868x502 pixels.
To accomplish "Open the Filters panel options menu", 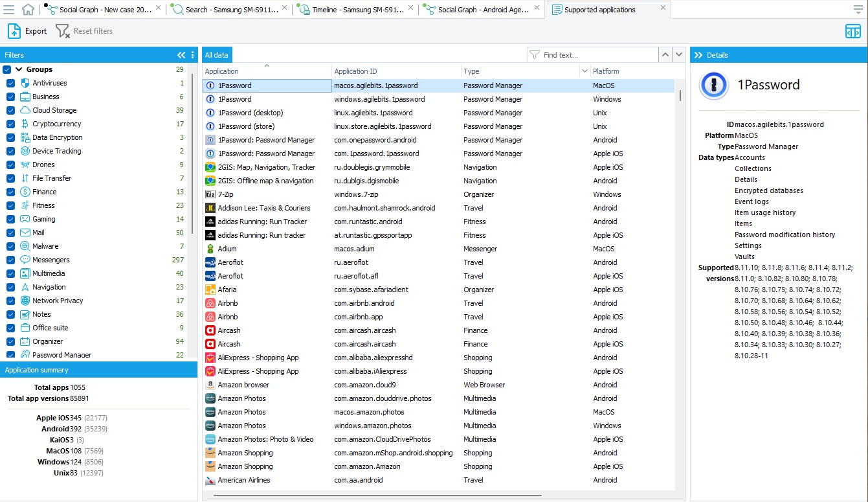I will click(x=192, y=55).
